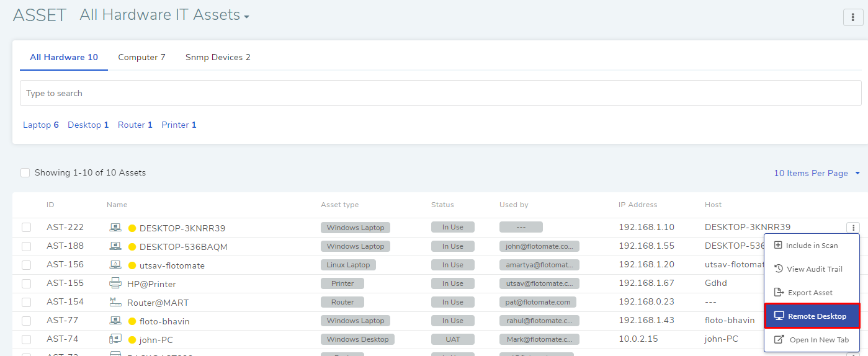Click yellow status dot of floto-bhavin

click(132, 321)
